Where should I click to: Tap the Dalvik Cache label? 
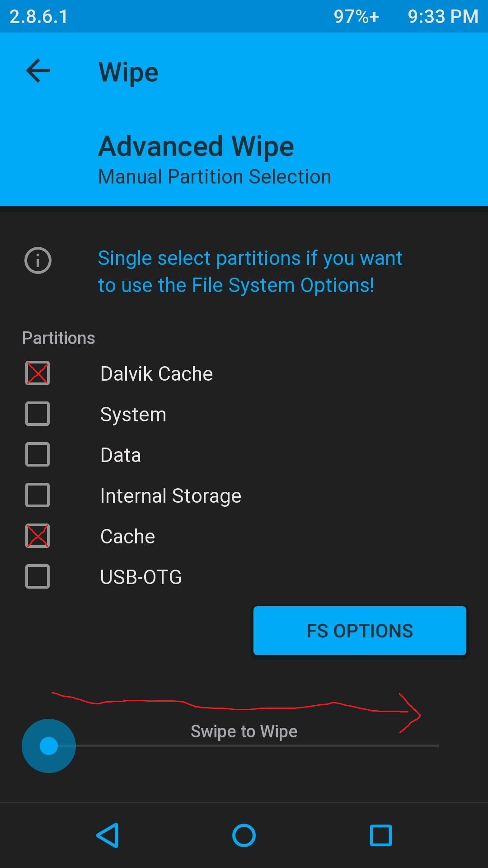coord(156,374)
